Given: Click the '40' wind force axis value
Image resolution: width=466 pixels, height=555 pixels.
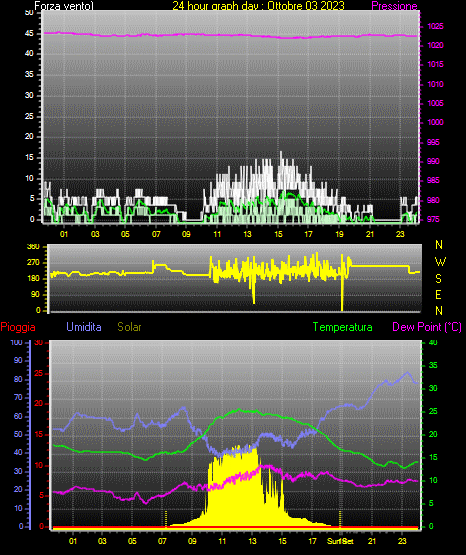Looking at the screenshot, I should 29,53.
